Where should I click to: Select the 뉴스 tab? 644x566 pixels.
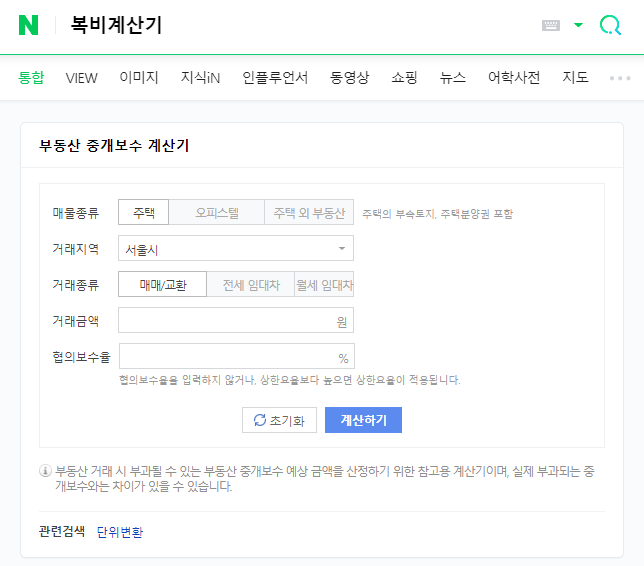click(x=453, y=77)
